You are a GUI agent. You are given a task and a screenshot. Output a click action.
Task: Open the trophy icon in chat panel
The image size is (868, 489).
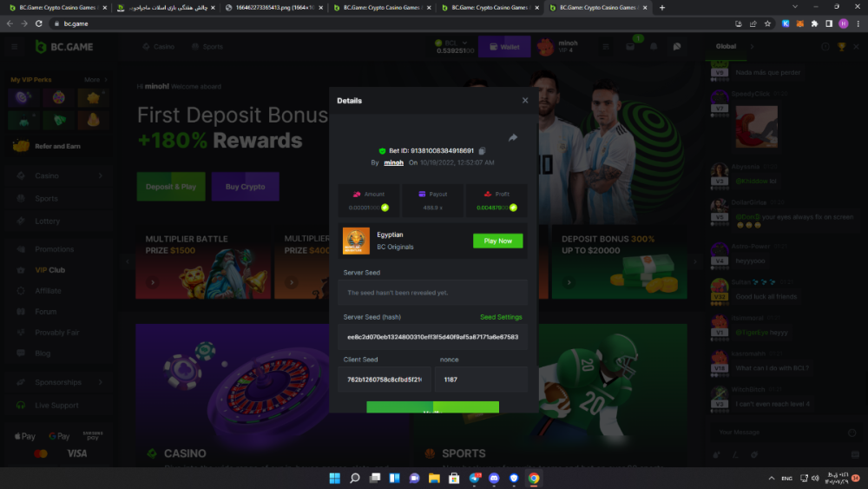(841, 47)
